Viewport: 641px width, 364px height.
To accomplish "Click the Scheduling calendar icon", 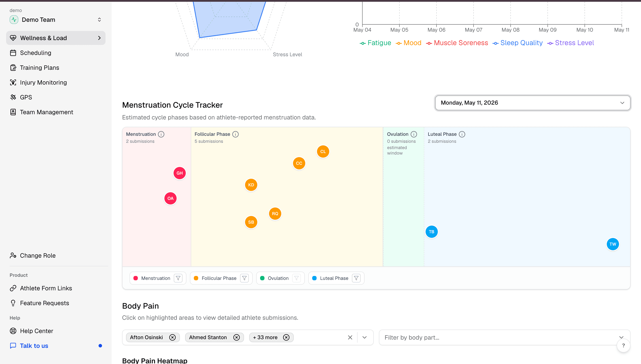I will click(x=13, y=53).
